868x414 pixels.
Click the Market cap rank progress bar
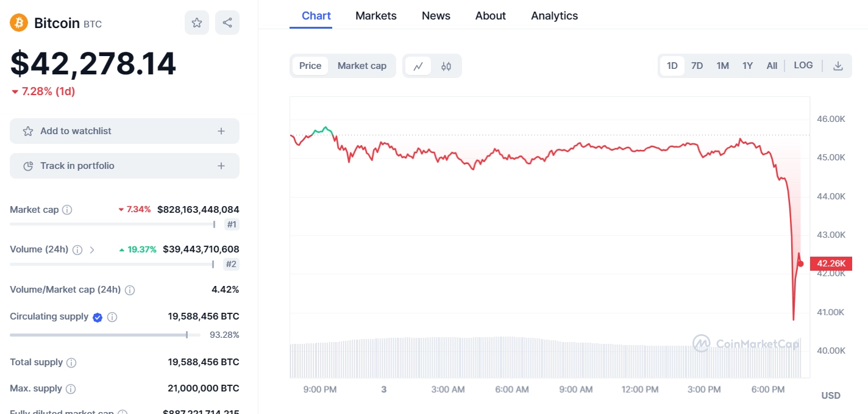[113, 224]
